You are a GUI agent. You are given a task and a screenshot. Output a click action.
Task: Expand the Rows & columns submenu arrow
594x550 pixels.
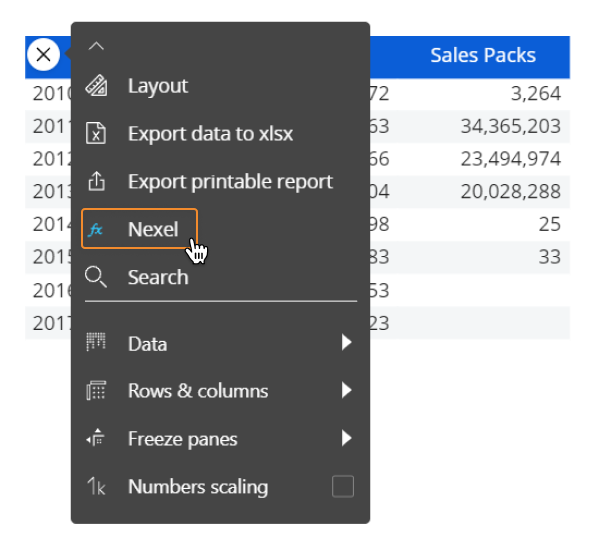pos(346,390)
